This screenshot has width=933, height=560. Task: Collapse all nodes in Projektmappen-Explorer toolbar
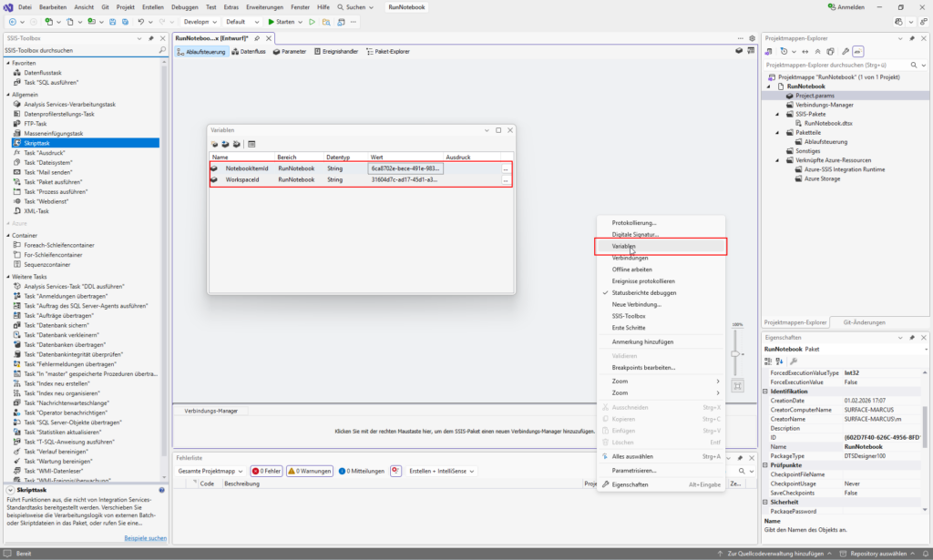pyautogui.click(x=818, y=51)
